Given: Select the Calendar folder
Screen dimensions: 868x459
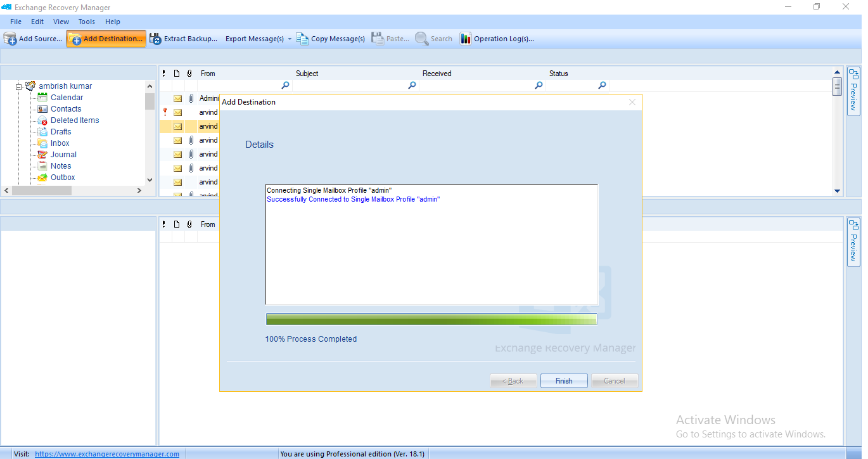Looking at the screenshot, I should coord(67,98).
